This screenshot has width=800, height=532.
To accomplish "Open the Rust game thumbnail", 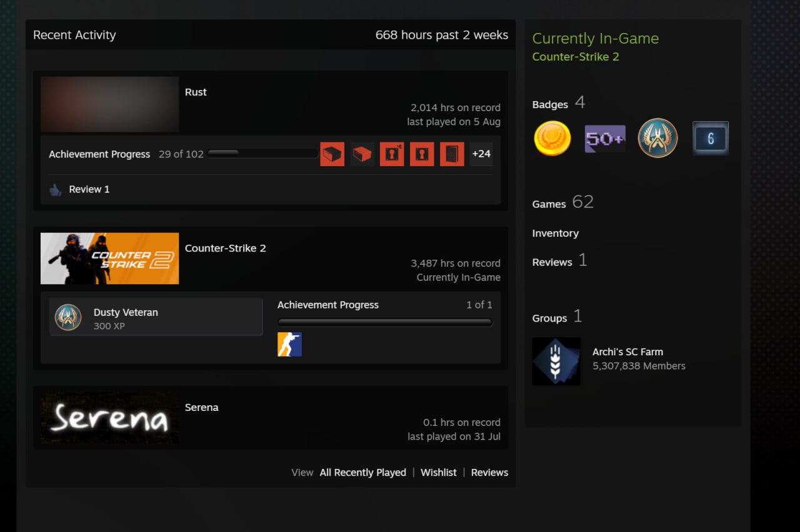I will 110,104.
